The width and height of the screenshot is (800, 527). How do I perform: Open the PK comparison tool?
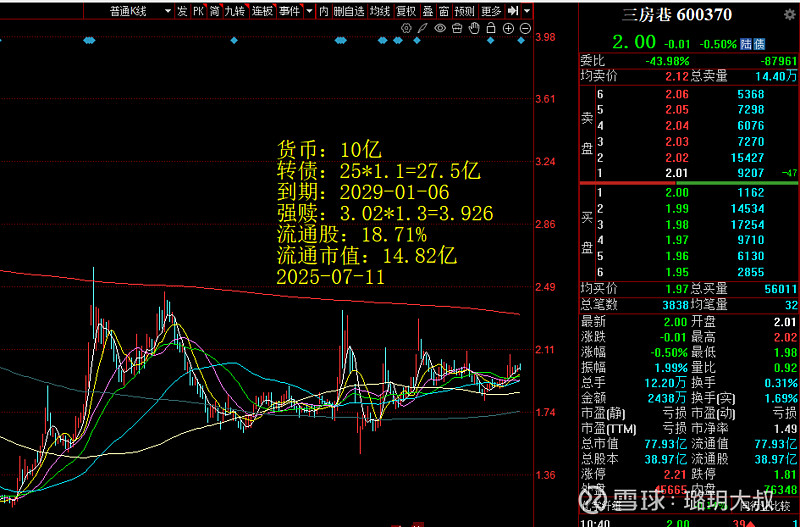click(198, 11)
